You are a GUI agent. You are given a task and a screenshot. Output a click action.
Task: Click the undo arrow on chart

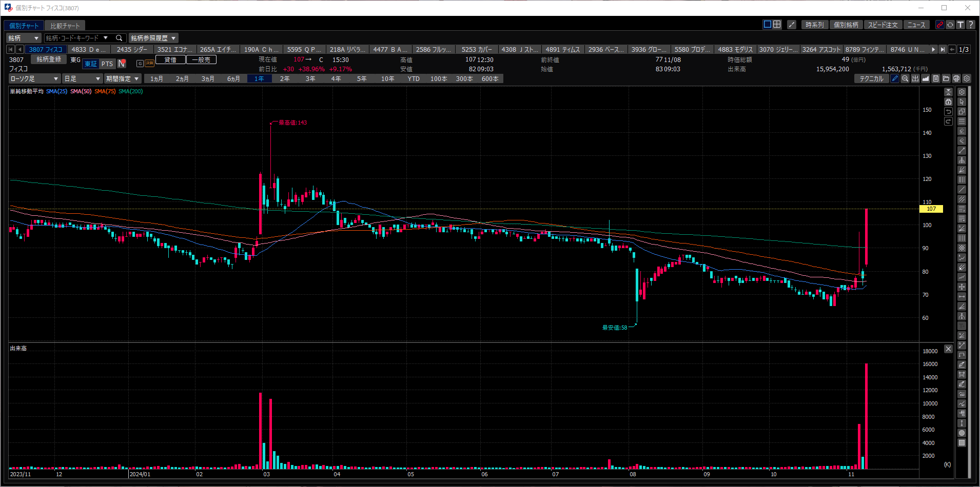pos(948,112)
